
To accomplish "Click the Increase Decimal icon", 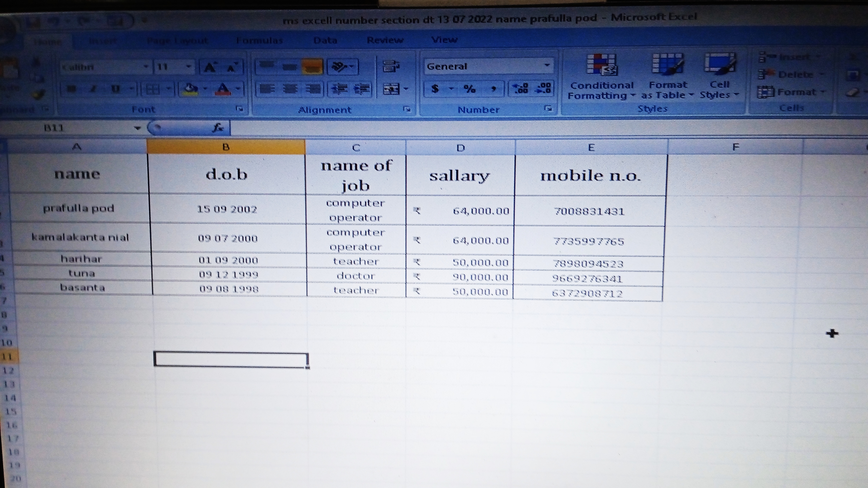I will (x=520, y=89).
